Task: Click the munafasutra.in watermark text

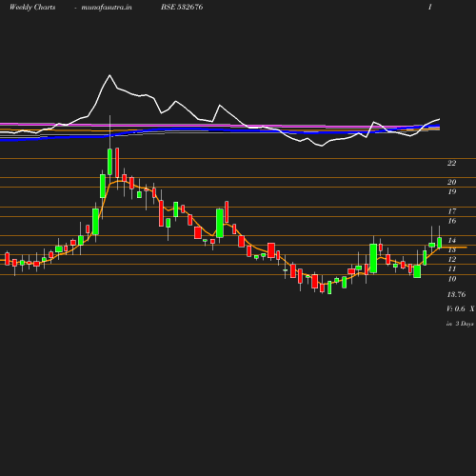Action: point(107,7)
